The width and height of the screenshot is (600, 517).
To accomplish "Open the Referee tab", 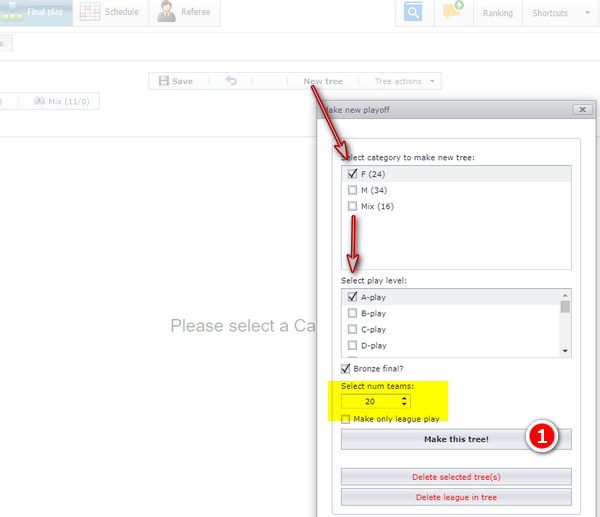I will [184, 12].
